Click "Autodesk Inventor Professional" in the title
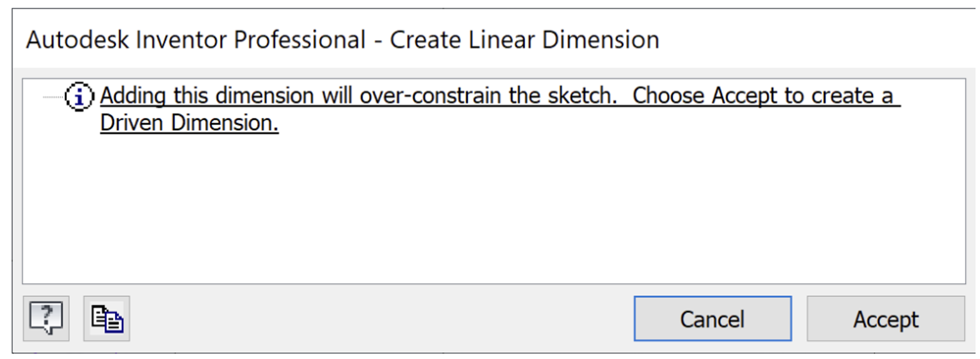The width and height of the screenshot is (980, 359). click(x=196, y=40)
